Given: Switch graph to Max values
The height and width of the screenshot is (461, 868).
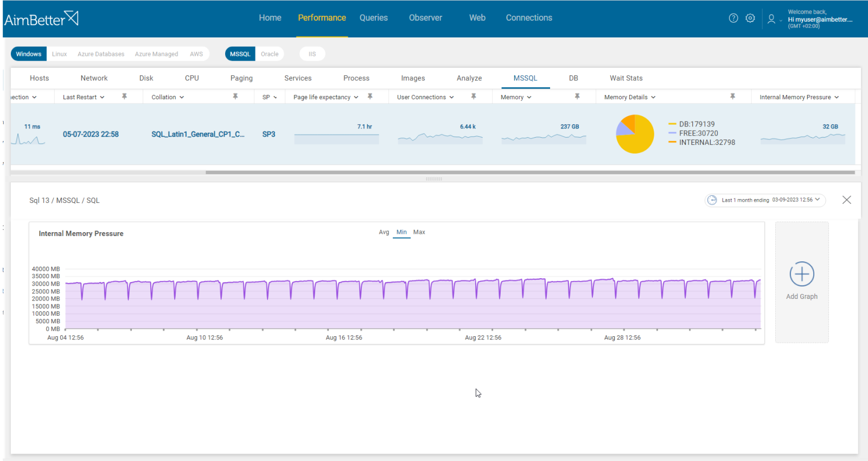Looking at the screenshot, I should tap(419, 232).
